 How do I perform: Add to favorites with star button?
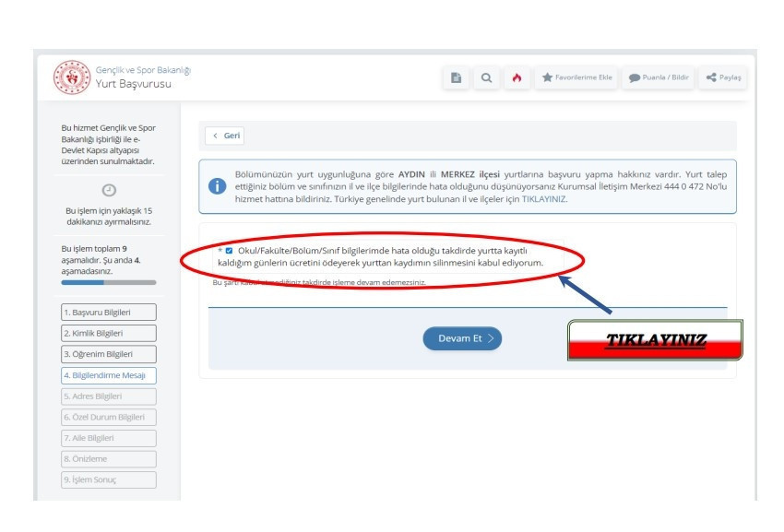(576, 77)
